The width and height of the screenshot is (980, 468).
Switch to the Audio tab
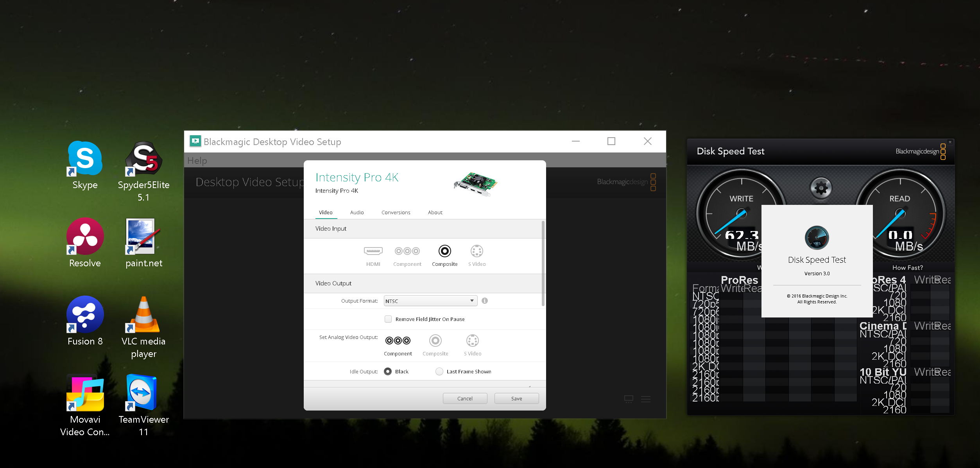[357, 212]
